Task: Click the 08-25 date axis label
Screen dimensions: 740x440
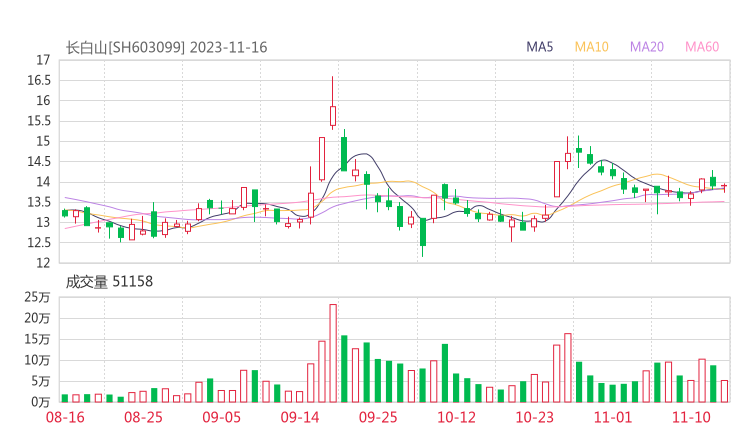Action: 143,417
